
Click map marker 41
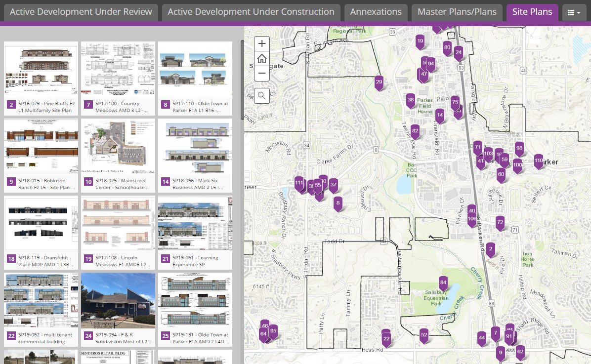tap(481, 162)
